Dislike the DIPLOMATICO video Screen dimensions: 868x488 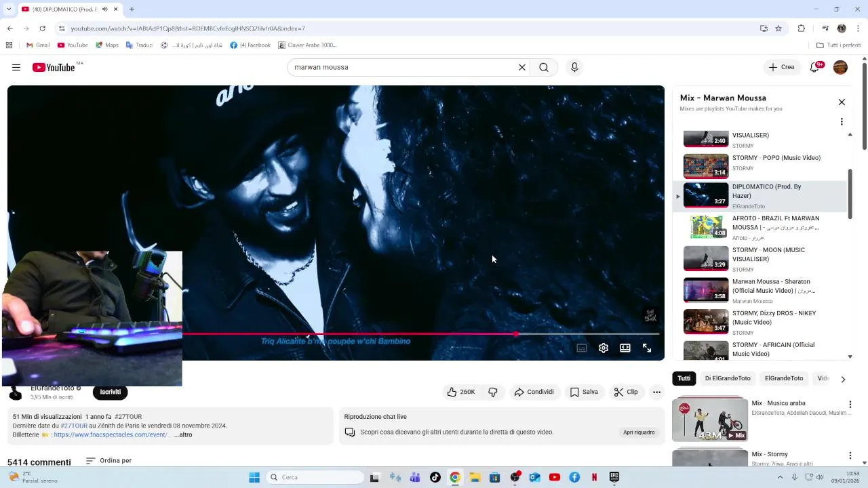coord(493,392)
